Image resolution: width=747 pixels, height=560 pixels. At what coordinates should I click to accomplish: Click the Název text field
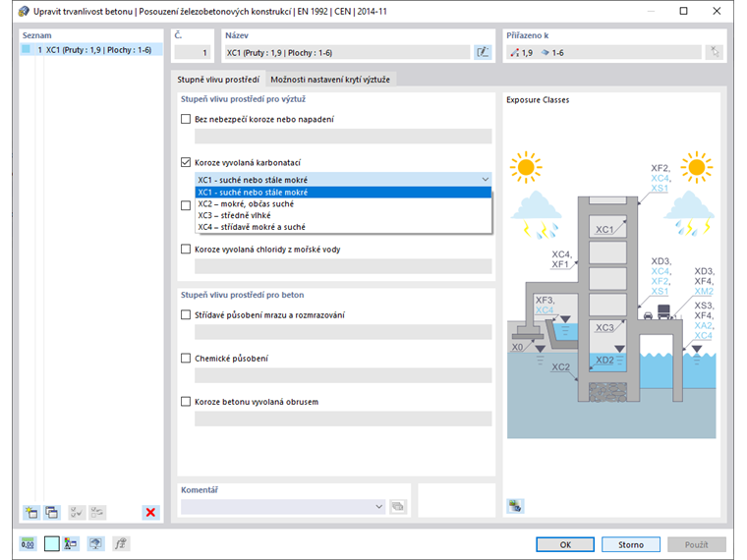(x=347, y=52)
